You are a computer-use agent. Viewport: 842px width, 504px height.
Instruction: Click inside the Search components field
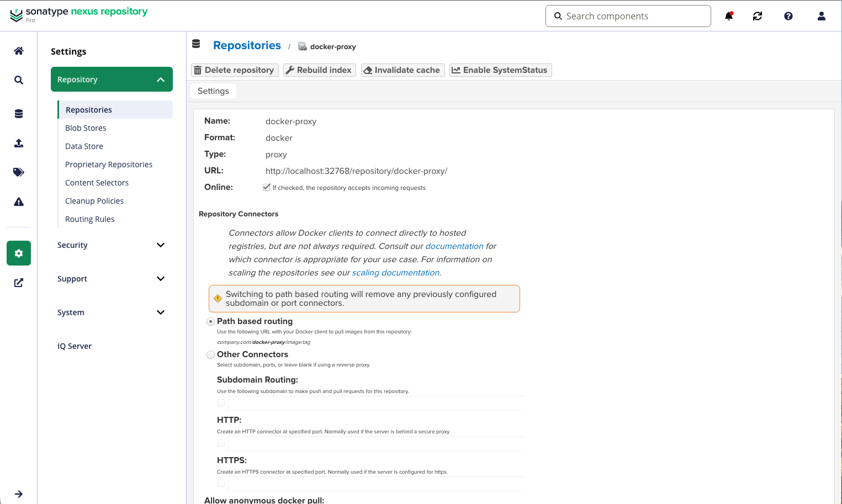point(628,16)
